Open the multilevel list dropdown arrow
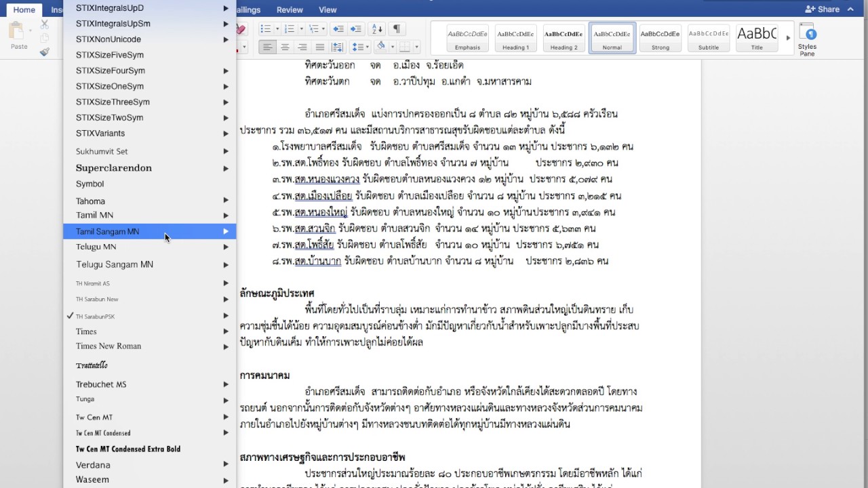 tap(323, 29)
